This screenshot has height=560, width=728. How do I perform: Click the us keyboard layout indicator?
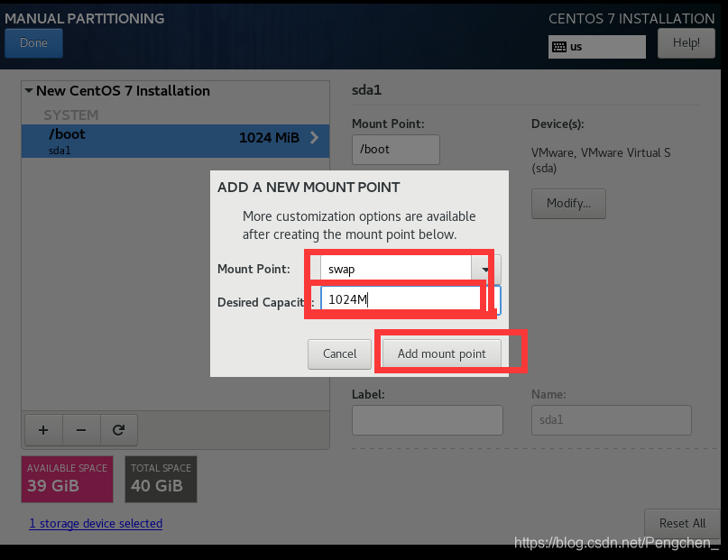[x=596, y=47]
